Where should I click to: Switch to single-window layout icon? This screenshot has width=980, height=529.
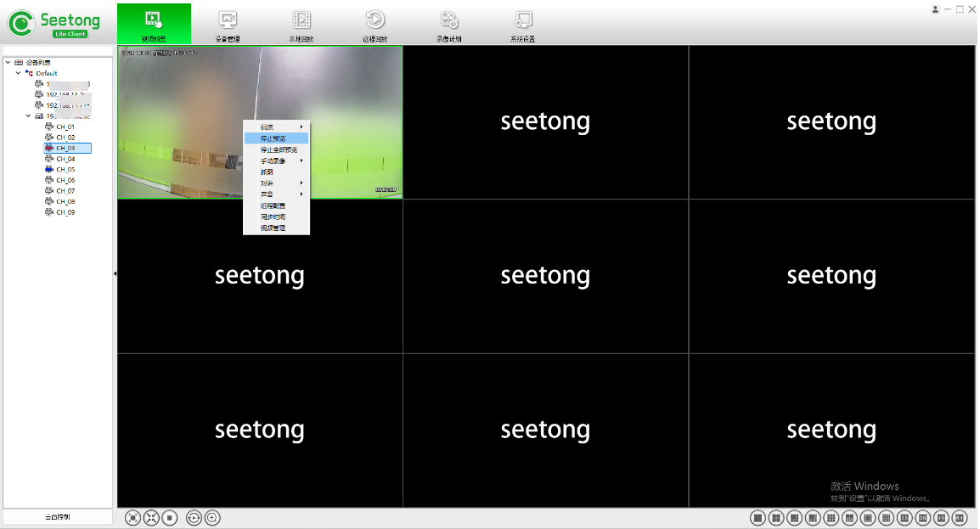757,517
